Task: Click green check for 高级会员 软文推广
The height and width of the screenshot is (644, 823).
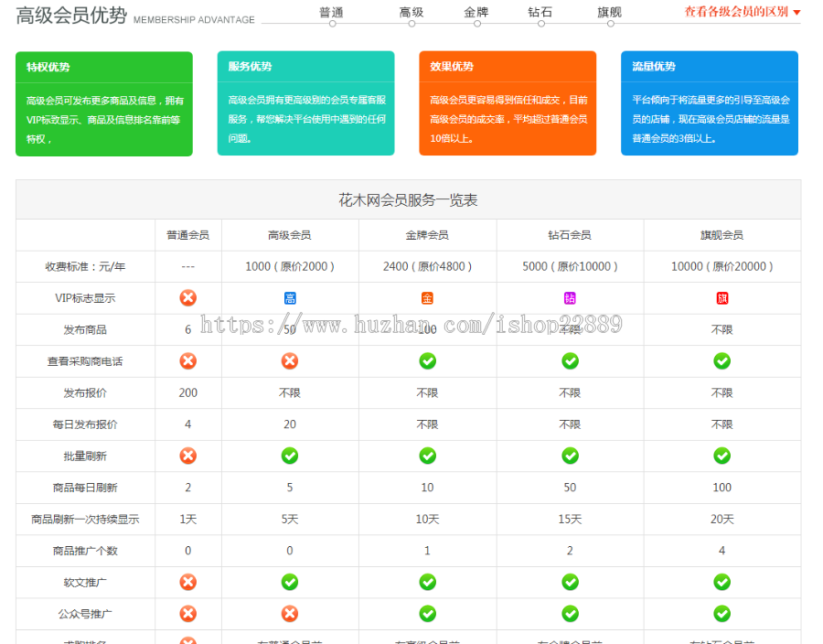Action: click(x=290, y=582)
